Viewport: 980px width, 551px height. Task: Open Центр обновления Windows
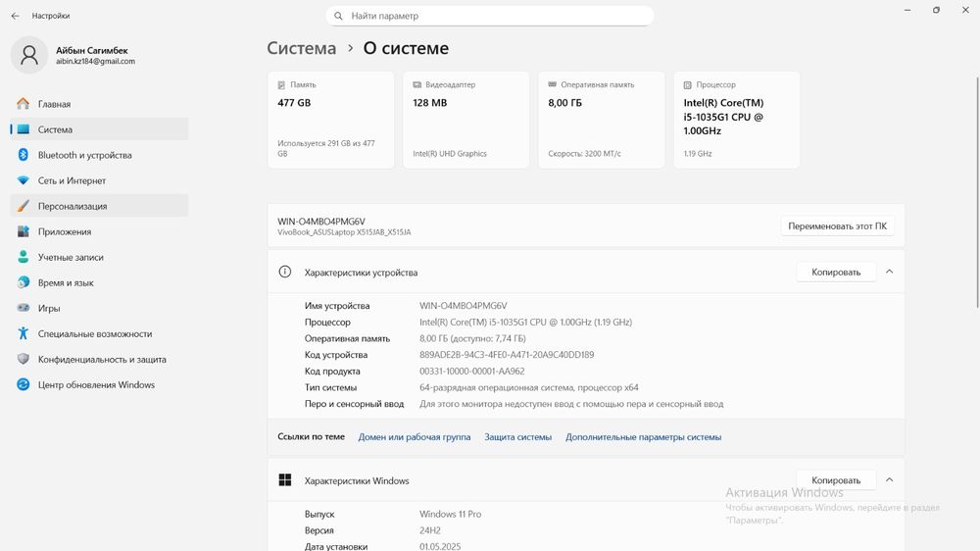coord(96,384)
